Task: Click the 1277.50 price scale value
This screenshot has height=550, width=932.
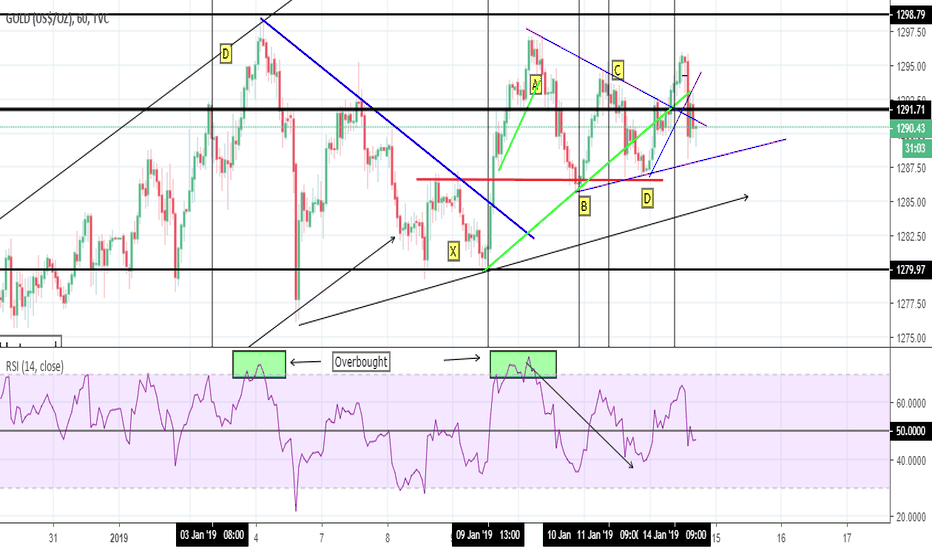Action: (911, 304)
